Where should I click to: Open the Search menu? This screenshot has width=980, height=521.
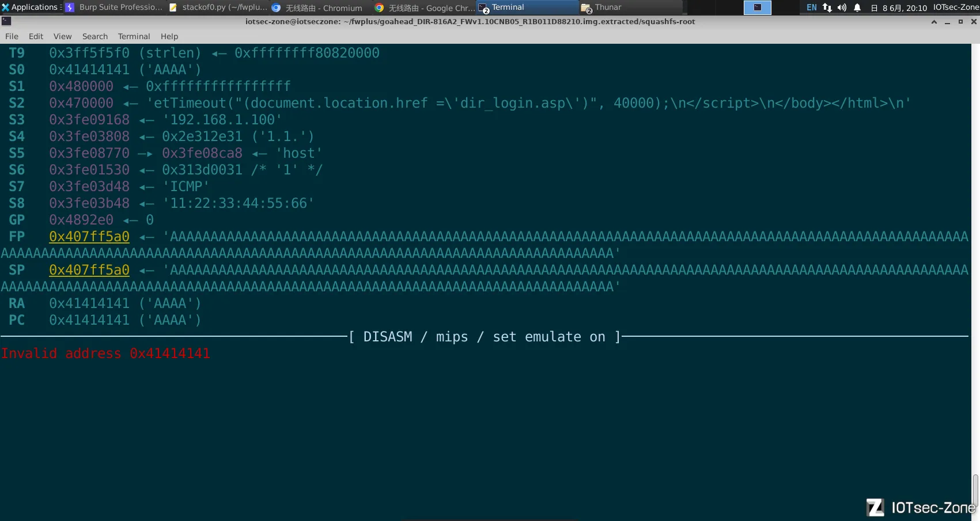(x=95, y=36)
